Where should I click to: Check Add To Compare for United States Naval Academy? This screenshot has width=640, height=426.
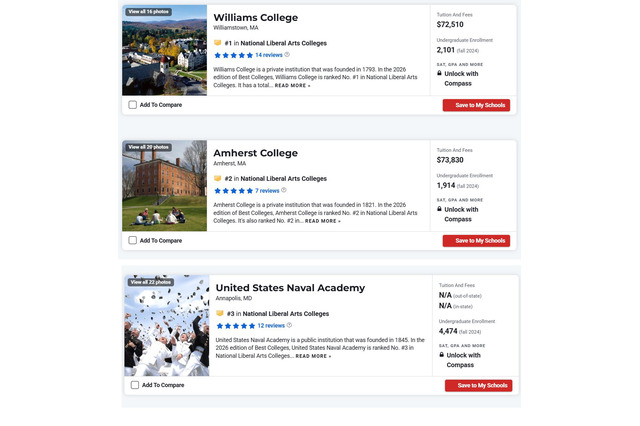click(135, 385)
